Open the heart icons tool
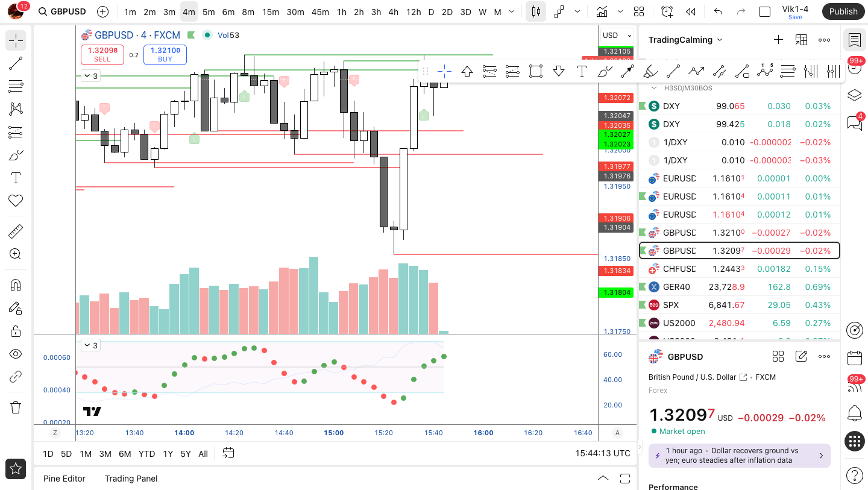The height and width of the screenshot is (490, 868). pyautogui.click(x=16, y=201)
